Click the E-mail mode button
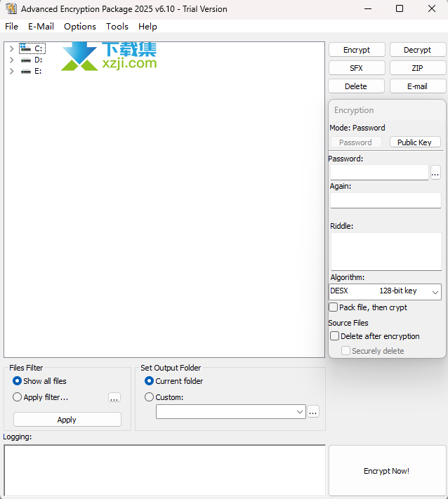This screenshot has width=448, height=499. tap(417, 86)
